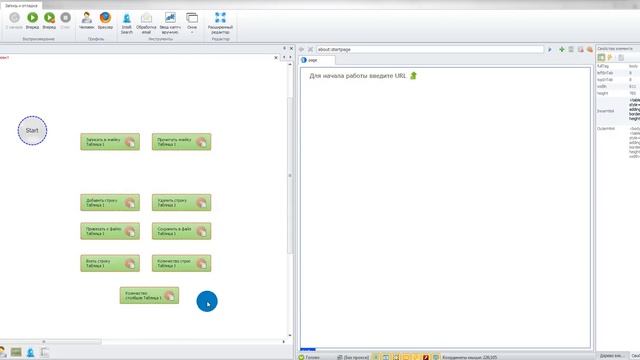Select the Сохранить в файл action block
640x360 pixels.
click(x=181, y=231)
